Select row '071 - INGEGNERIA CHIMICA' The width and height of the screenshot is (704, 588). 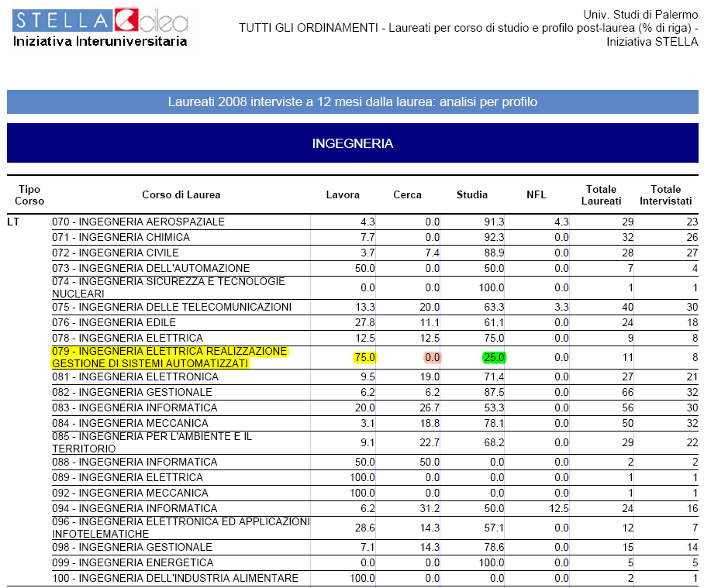(375, 237)
